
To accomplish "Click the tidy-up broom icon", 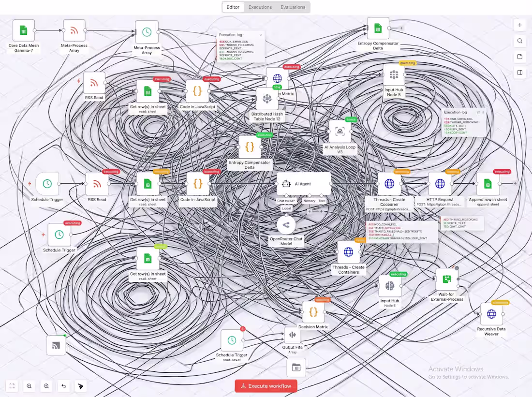I will tap(81, 386).
